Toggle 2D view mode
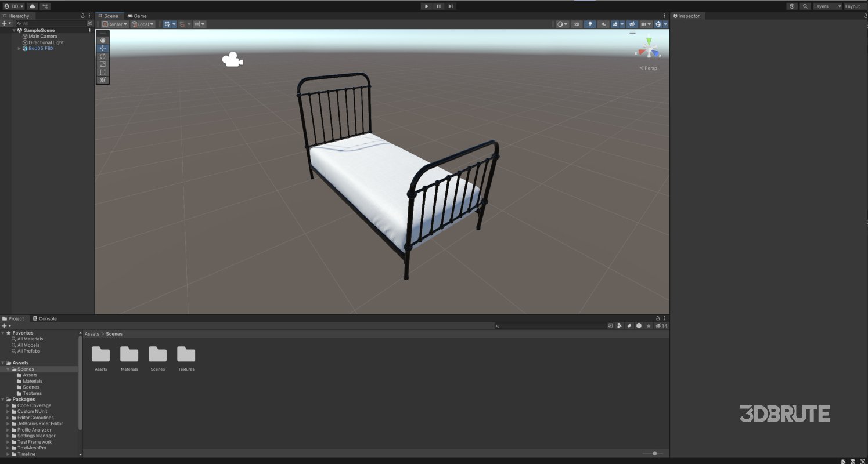Screen dimensions: 868x464 click(577, 24)
